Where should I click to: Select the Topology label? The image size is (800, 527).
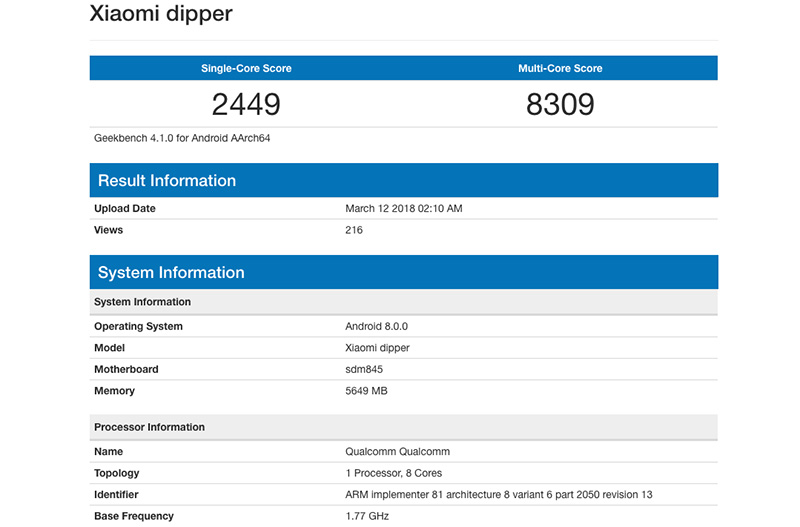116,473
